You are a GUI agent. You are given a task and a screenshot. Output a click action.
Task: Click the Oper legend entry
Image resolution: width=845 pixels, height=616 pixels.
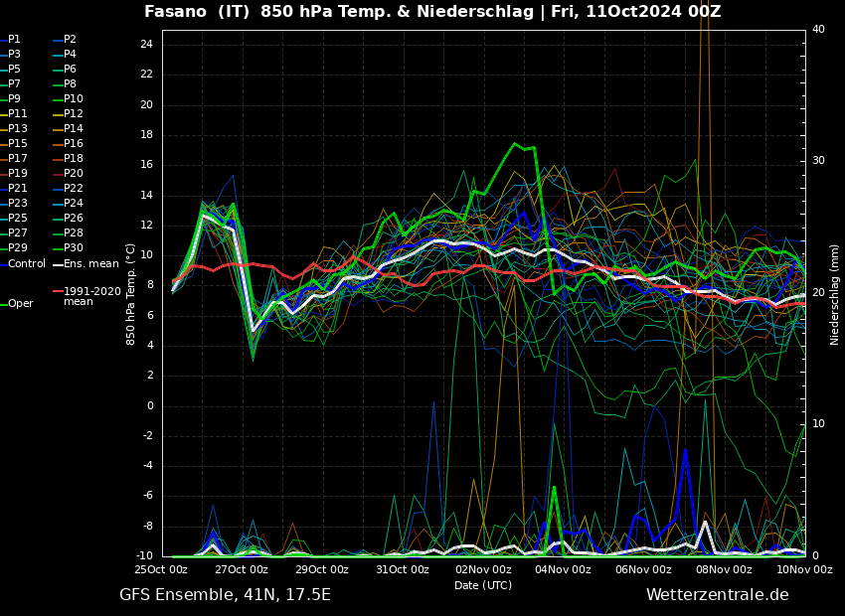pos(21,304)
